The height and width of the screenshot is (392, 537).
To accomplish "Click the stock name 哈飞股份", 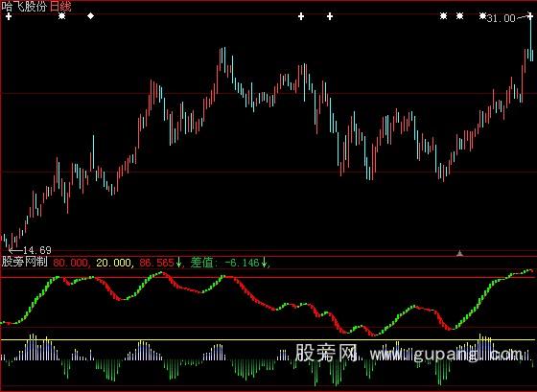I will 24,7.
